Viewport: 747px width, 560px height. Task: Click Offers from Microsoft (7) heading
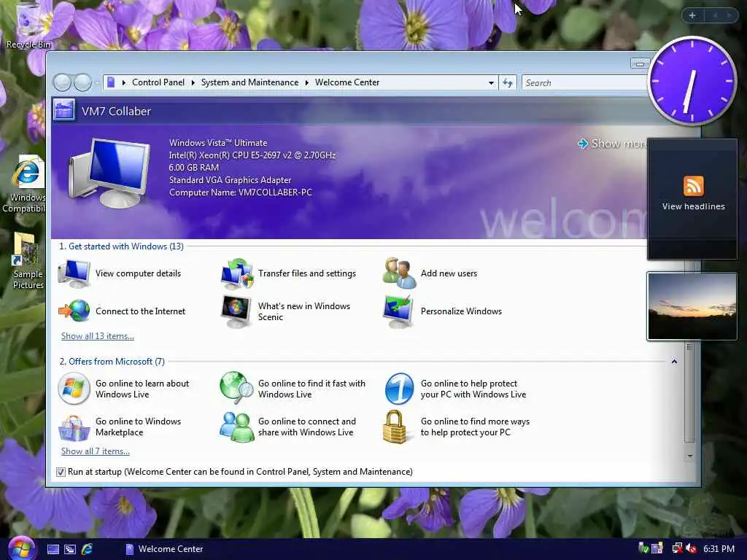[112, 362]
